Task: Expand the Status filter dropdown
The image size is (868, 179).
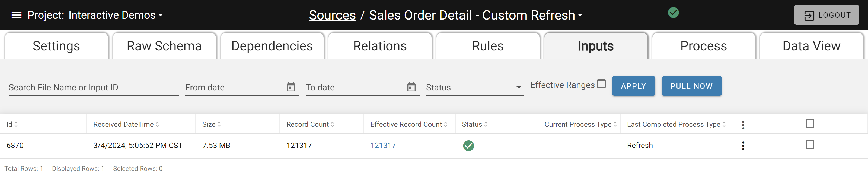Action: coord(474,88)
